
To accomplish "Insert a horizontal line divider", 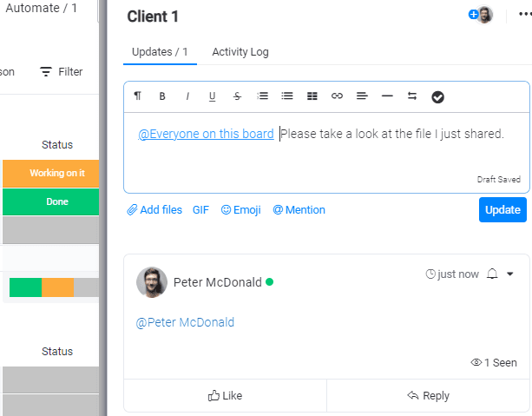I will [x=387, y=96].
